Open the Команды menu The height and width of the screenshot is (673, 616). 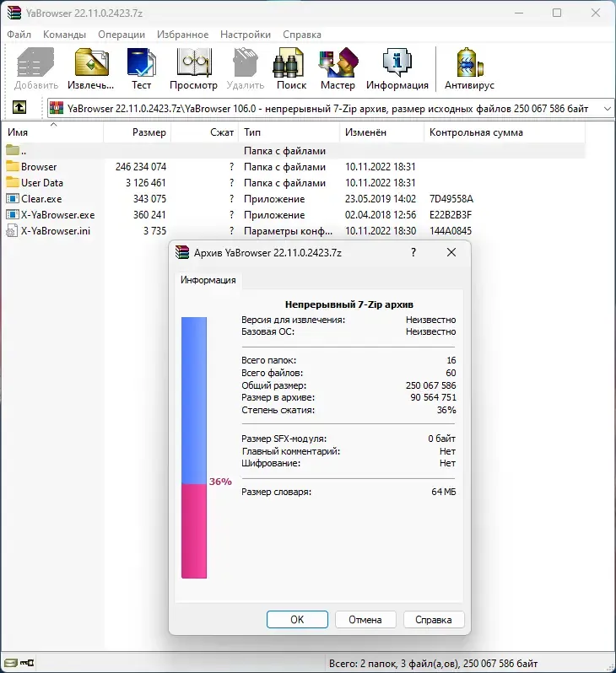tap(64, 35)
